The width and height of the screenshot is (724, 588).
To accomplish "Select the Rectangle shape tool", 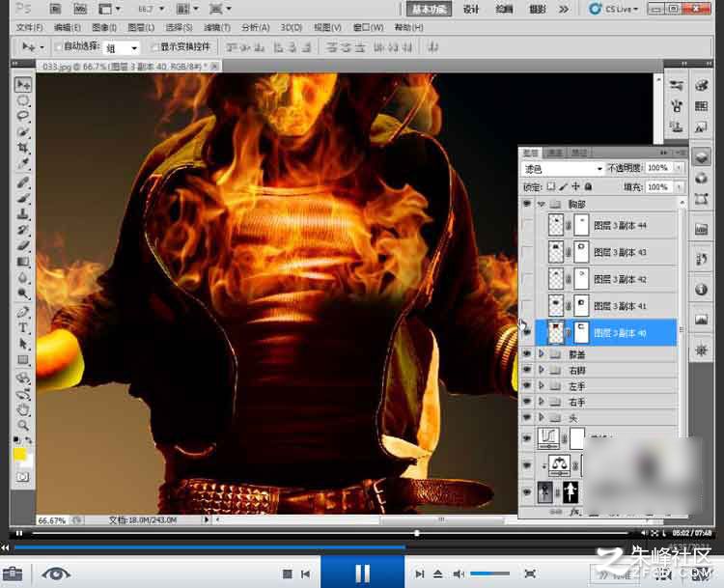I will coord(22,359).
